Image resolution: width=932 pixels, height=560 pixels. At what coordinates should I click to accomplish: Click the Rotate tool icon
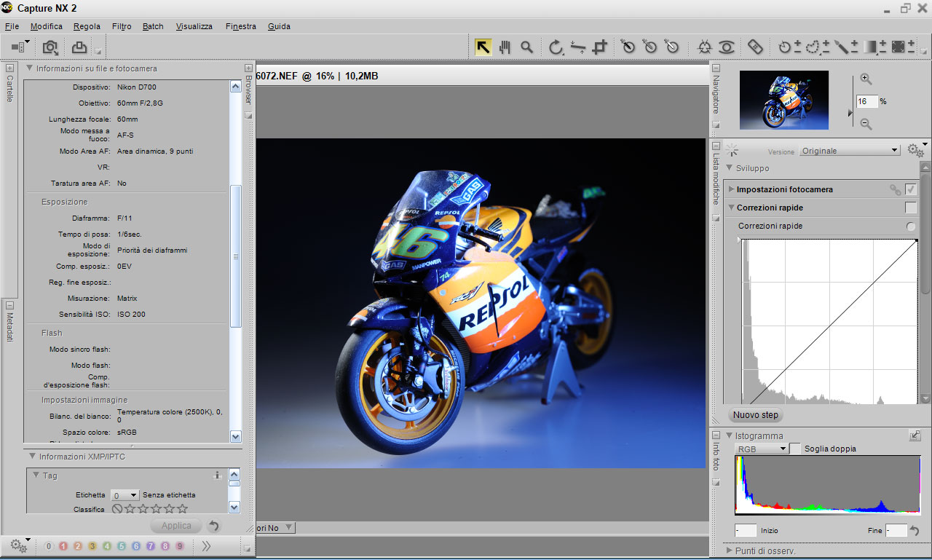pos(556,47)
